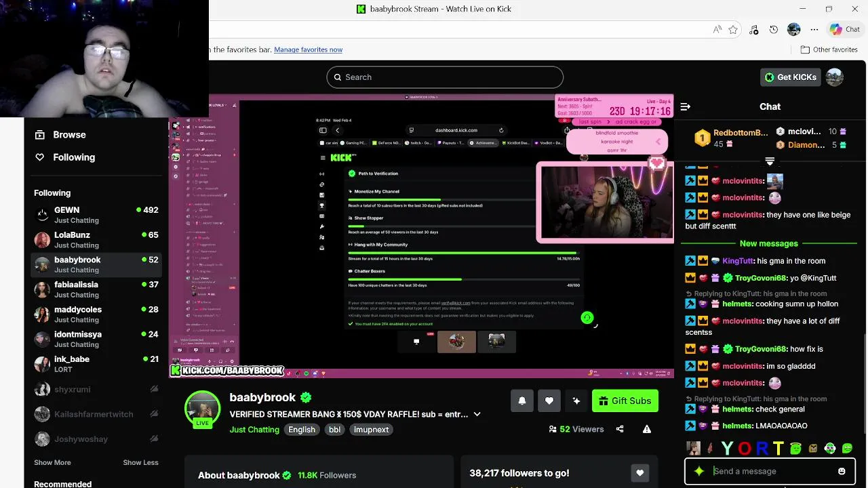Insert the yellow T letter emote

click(778, 448)
